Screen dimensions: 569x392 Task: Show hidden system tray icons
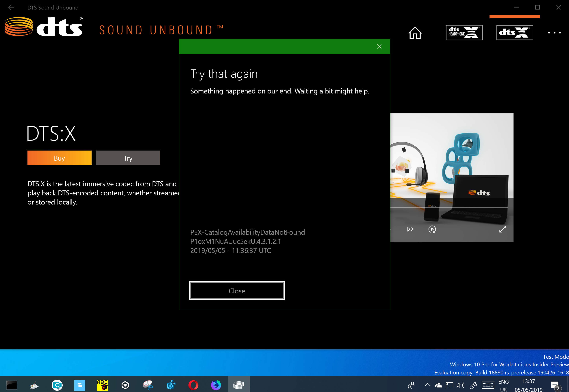pos(427,385)
